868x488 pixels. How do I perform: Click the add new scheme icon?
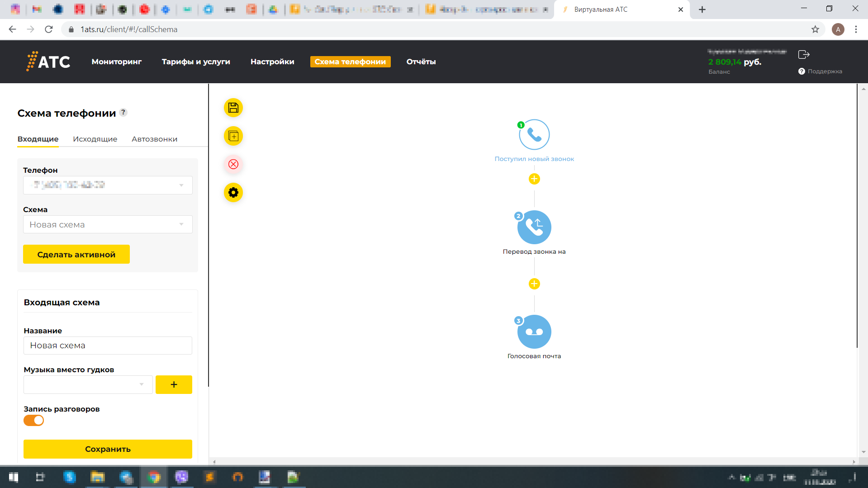point(233,136)
